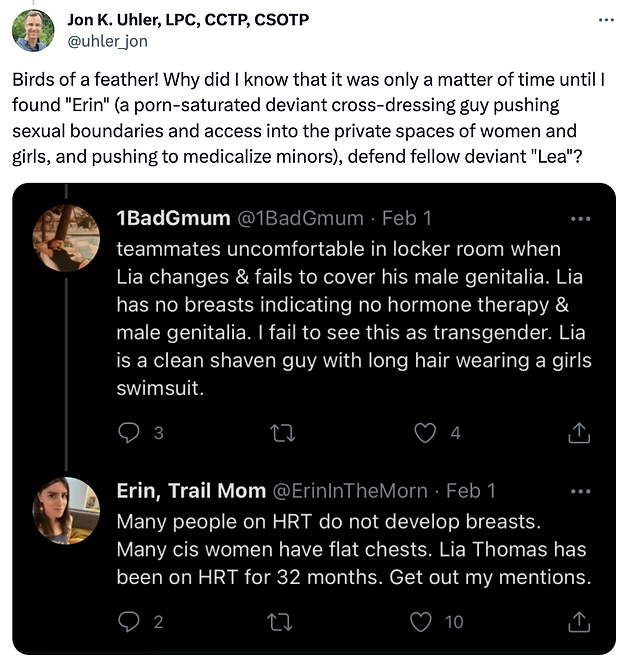Click Jon K. Uhler's profile avatar
629x666 pixels.
(x=33, y=30)
